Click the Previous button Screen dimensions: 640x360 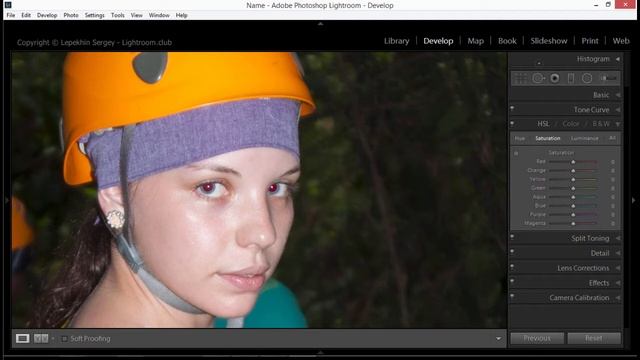[537, 338]
